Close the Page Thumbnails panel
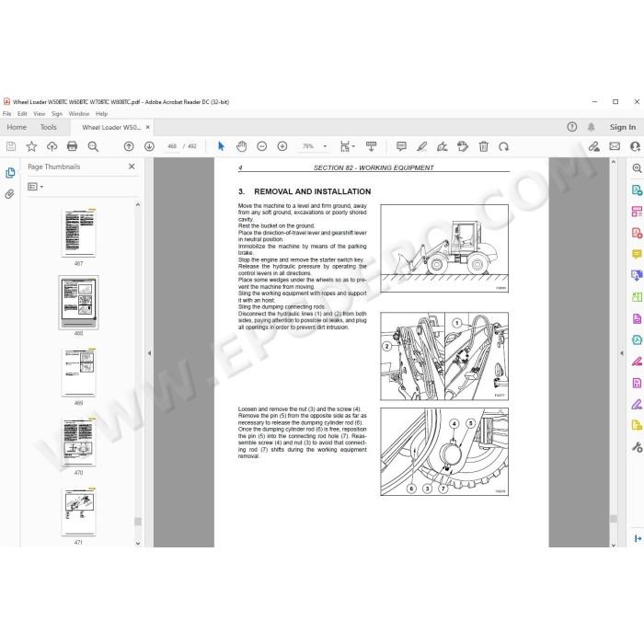 click(132, 167)
